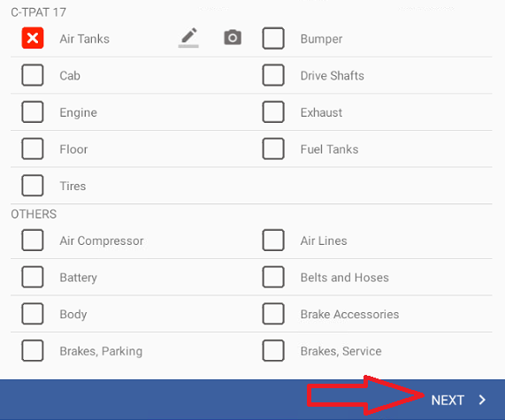Check the Brakes, Service checkbox

pos(273,350)
